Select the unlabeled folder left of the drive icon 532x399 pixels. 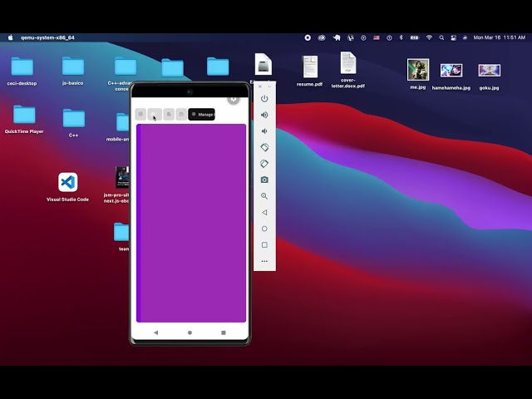pos(218,66)
